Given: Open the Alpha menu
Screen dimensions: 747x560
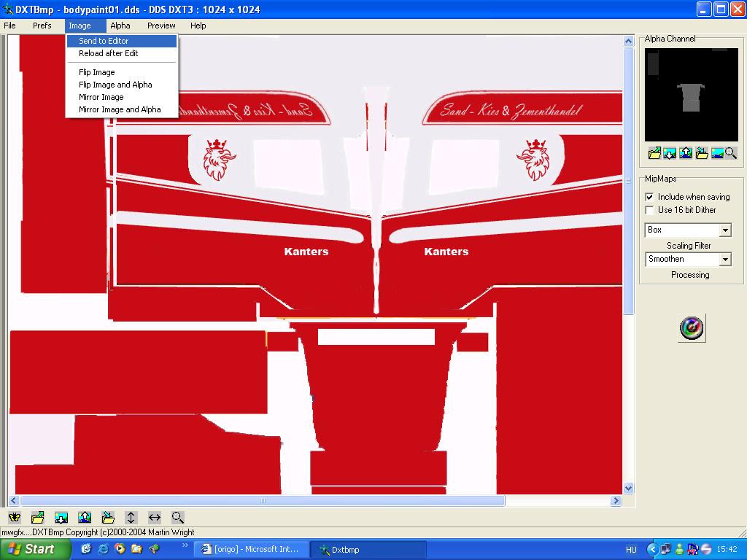Looking at the screenshot, I should click(x=120, y=26).
